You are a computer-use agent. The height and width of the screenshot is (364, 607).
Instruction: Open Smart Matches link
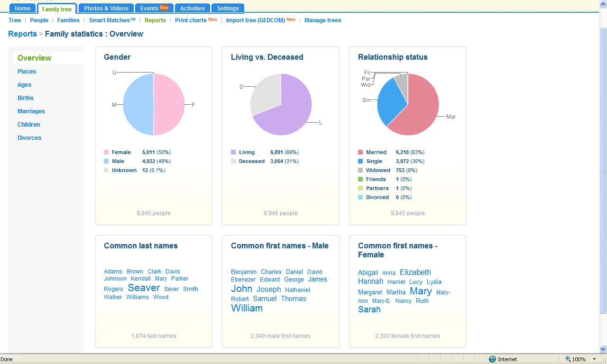[112, 20]
